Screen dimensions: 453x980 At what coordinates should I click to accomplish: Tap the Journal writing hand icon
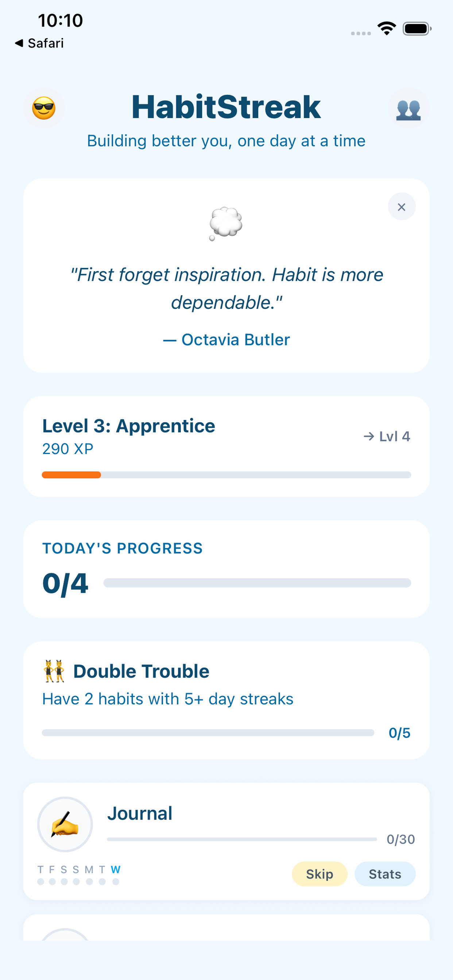click(x=65, y=824)
